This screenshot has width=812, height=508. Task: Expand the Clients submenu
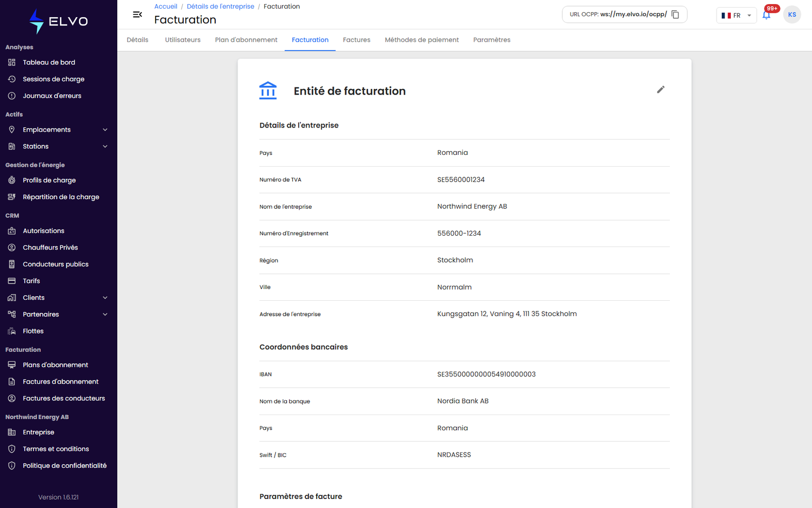(105, 298)
